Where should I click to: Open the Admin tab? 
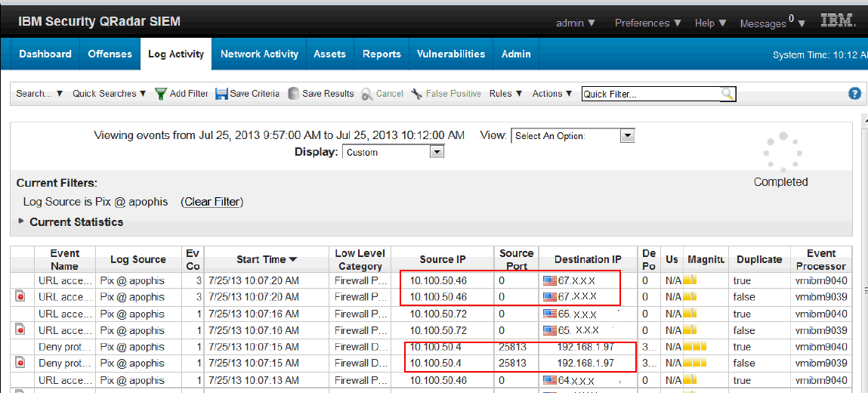coord(516,54)
